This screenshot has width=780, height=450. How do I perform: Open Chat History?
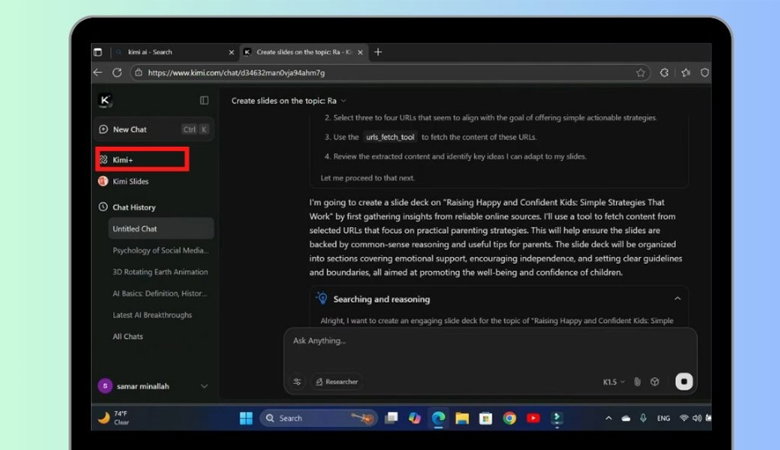point(127,207)
